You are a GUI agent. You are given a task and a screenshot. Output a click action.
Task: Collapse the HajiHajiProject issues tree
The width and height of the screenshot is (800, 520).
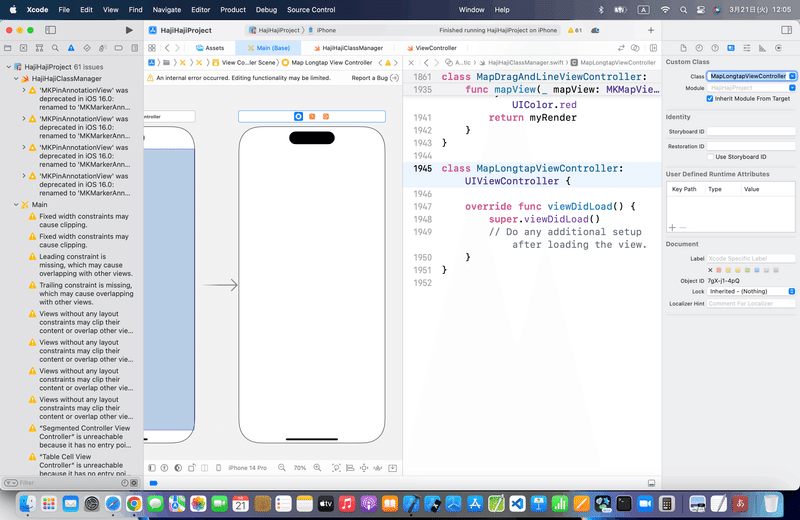(x=9, y=67)
